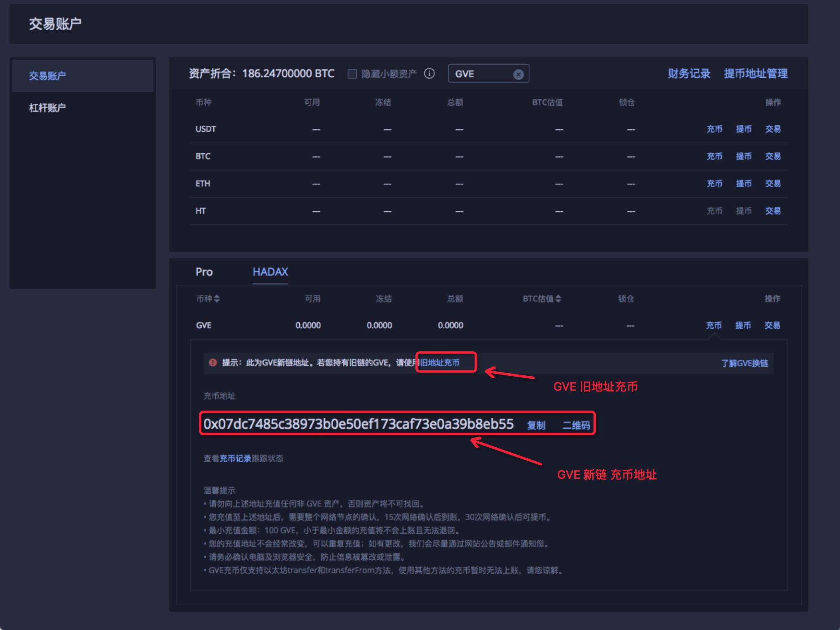
Task: Click 提币 in the BTC row
Action: [744, 156]
